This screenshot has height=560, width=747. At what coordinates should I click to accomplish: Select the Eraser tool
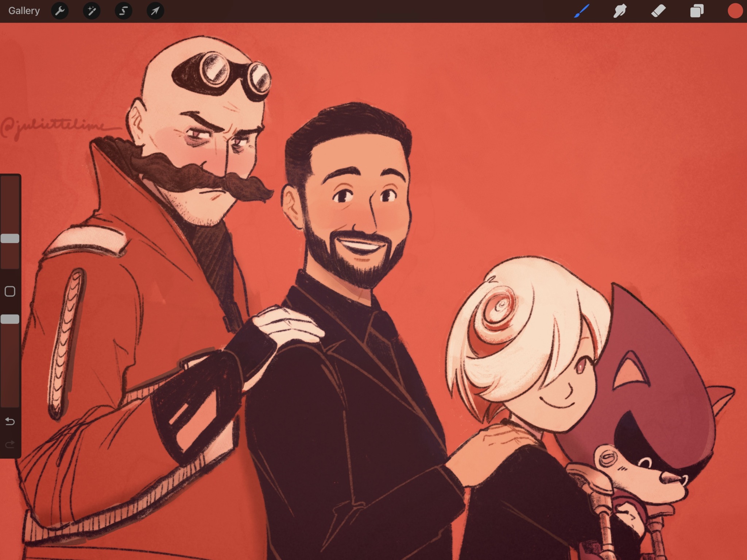658,11
